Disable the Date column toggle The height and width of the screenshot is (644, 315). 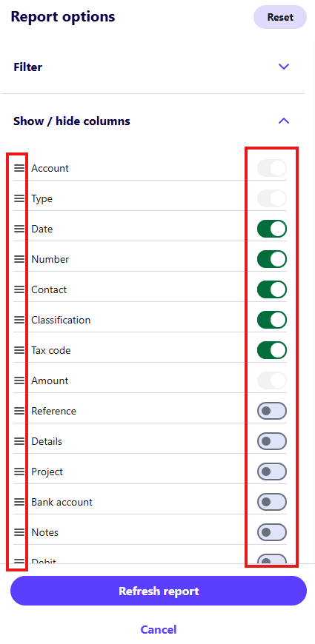coord(272,229)
